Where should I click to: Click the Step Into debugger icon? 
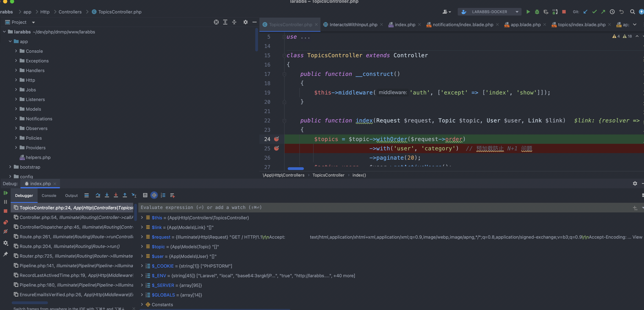[107, 195]
